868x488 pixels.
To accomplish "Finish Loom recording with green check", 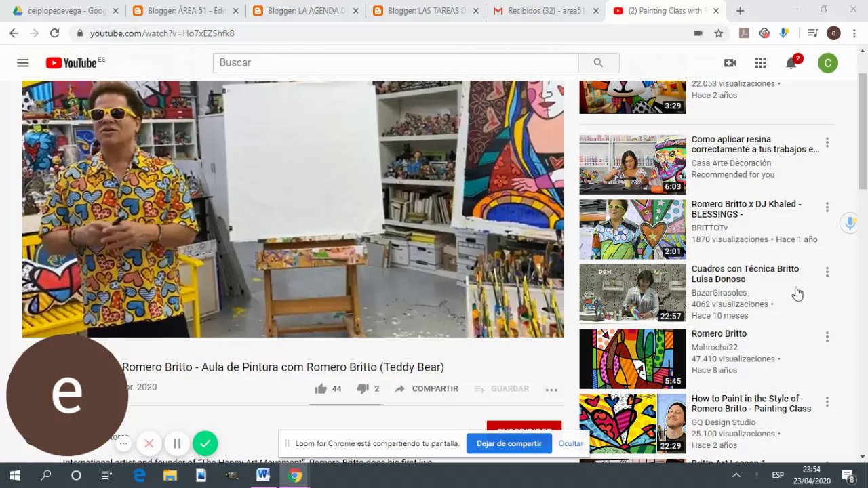I will tap(205, 443).
